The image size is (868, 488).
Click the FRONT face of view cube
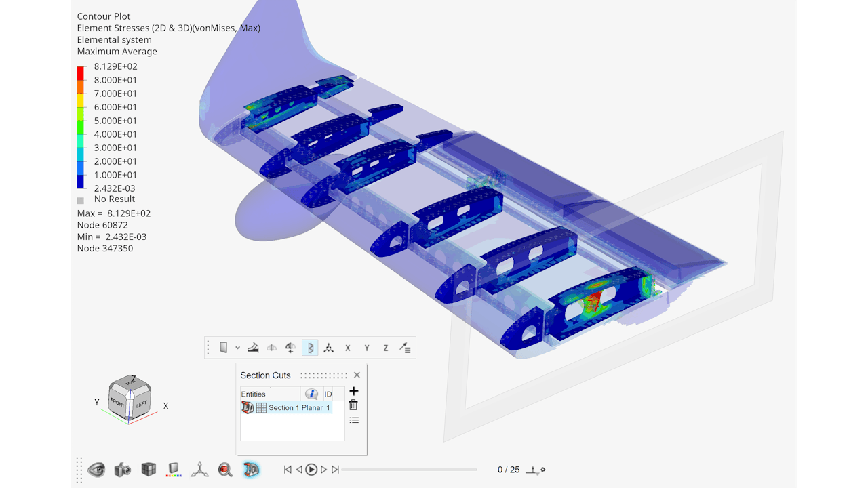[117, 401]
